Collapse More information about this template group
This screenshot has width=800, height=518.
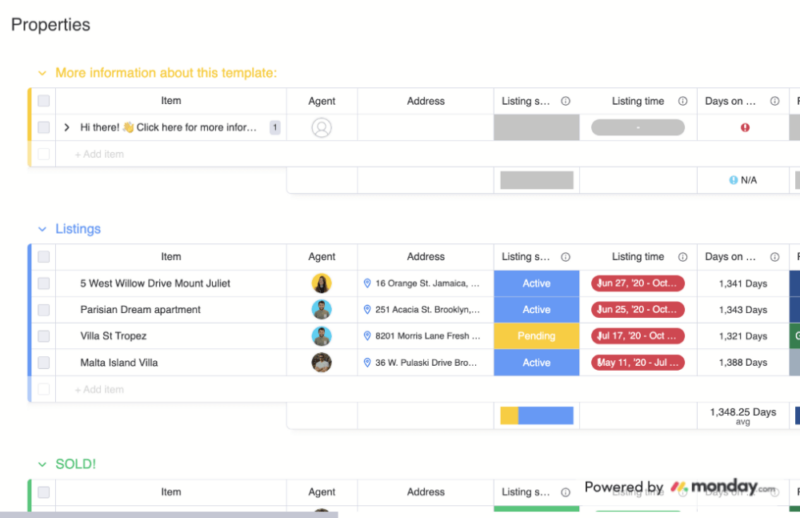tap(42, 73)
